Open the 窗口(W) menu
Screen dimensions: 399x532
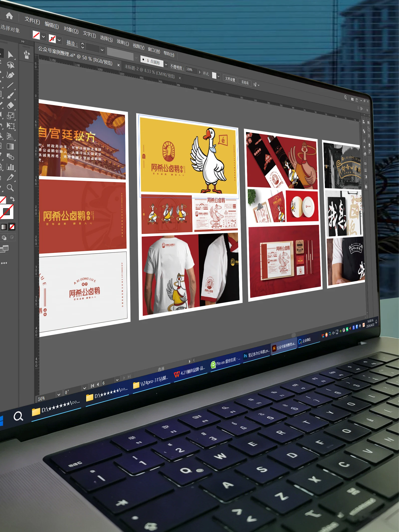(x=154, y=50)
